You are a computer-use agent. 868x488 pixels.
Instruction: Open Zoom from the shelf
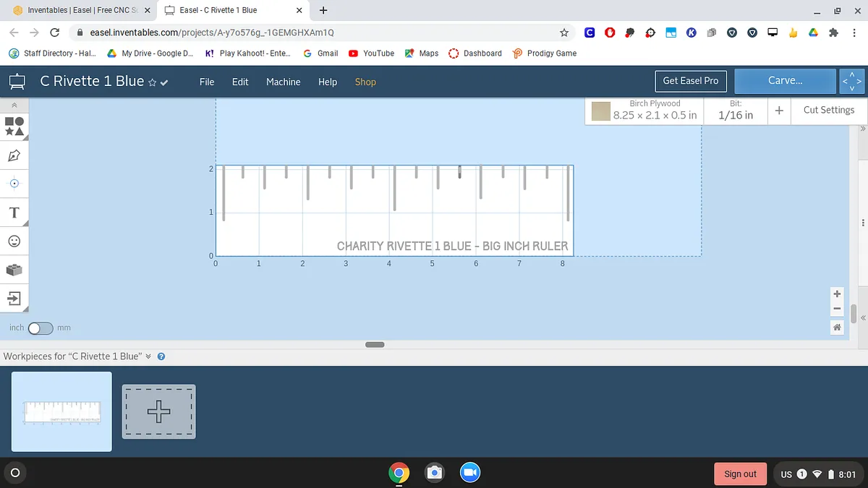470,473
